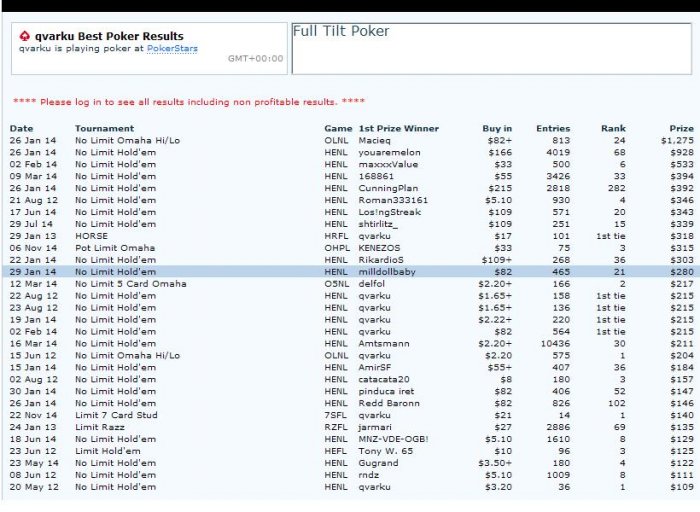Click winner name rndz
The height and width of the screenshot is (512, 700).
369,475
